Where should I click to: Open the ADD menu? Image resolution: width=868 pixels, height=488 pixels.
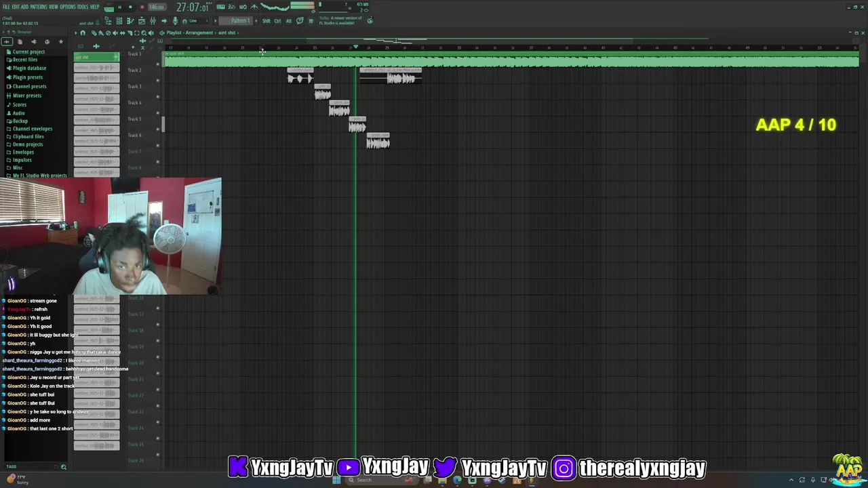pos(24,7)
